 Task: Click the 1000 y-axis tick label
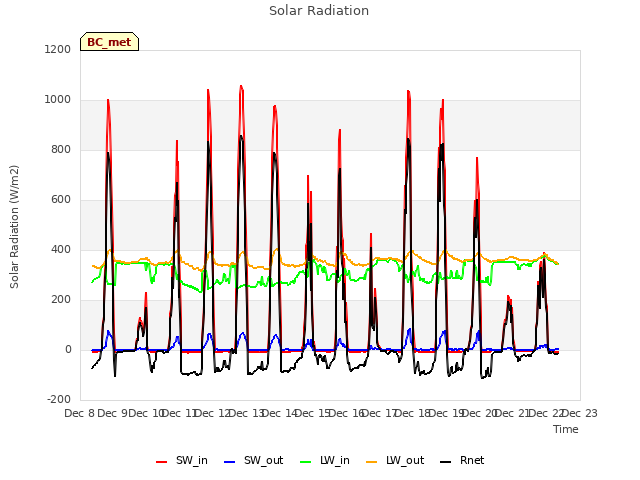click(x=58, y=100)
